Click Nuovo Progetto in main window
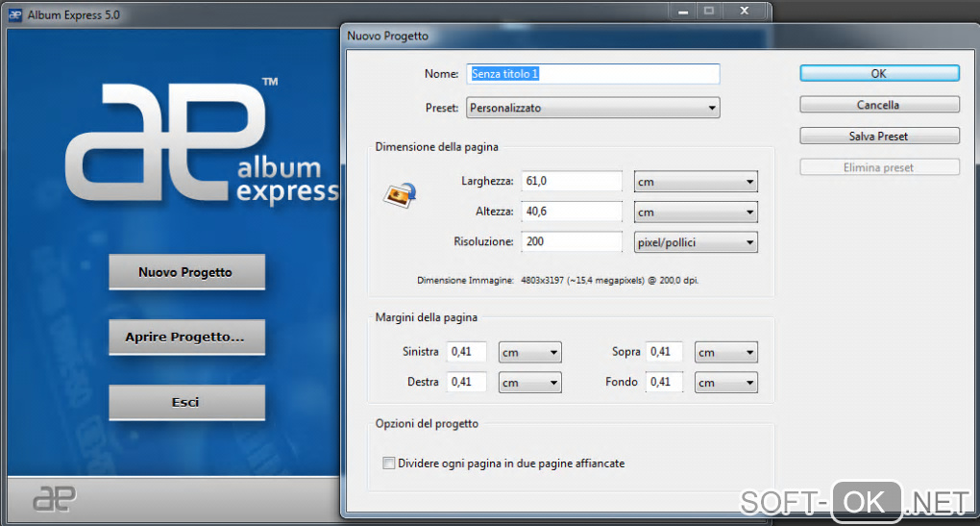The height and width of the screenshot is (526, 980). [186, 272]
